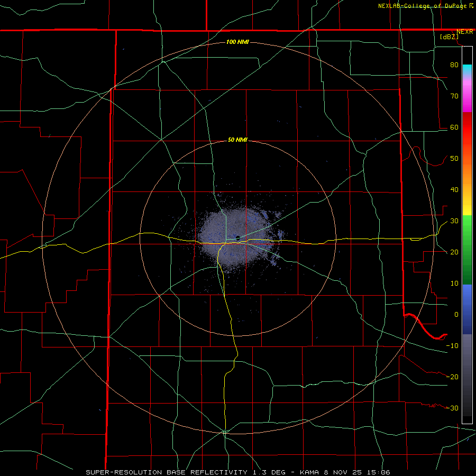Click the 0 value on dBZ scale
Image resolution: width=476 pixels, height=476 pixels.
tap(456, 315)
